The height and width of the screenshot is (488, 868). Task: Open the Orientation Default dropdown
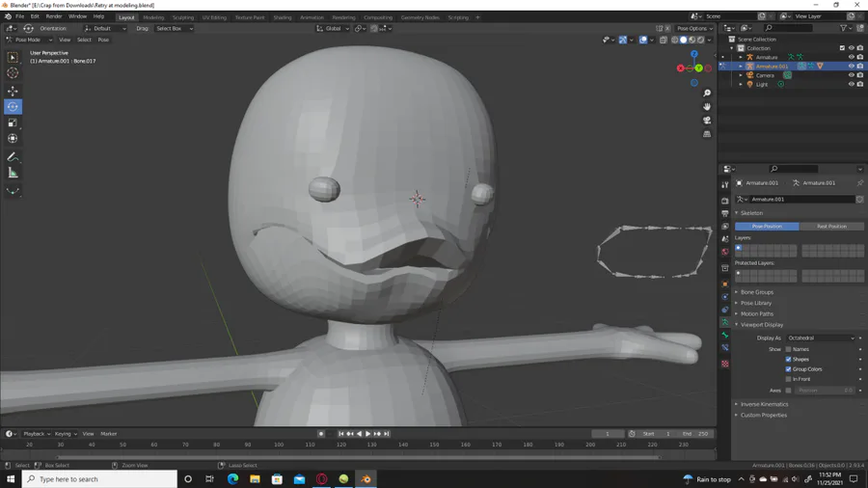point(105,28)
